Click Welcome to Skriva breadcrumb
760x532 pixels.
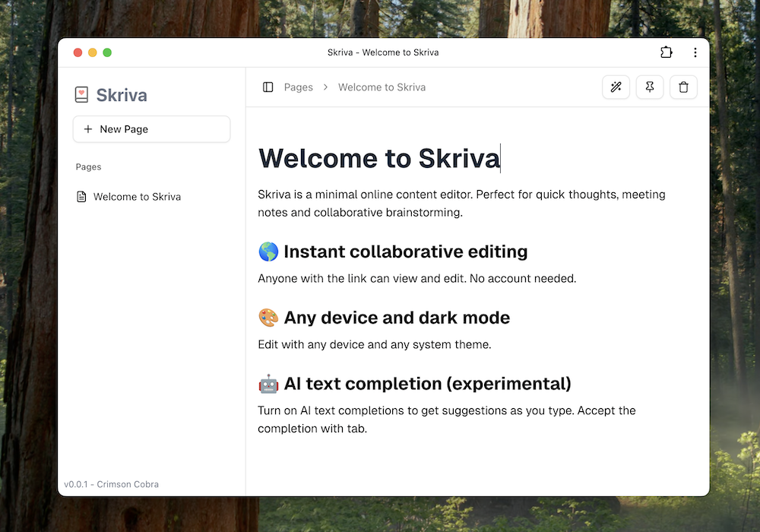click(382, 87)
